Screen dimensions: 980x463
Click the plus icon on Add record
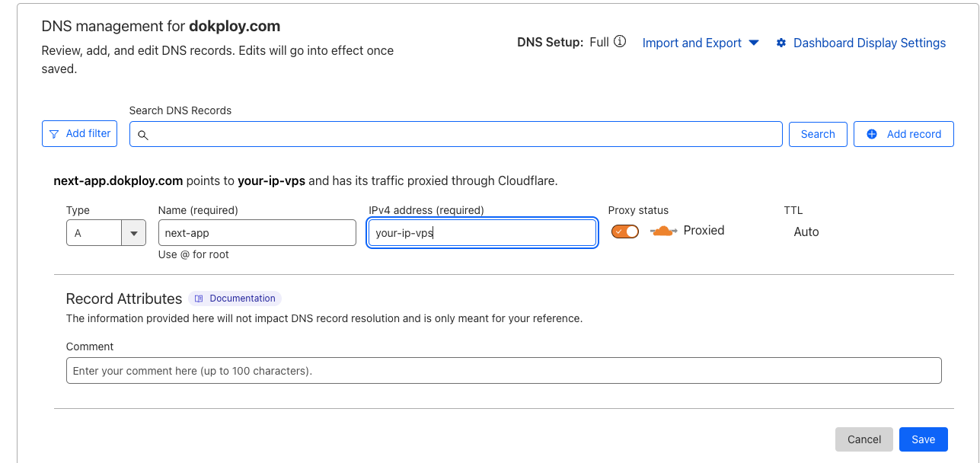click(x=872, y=134)
